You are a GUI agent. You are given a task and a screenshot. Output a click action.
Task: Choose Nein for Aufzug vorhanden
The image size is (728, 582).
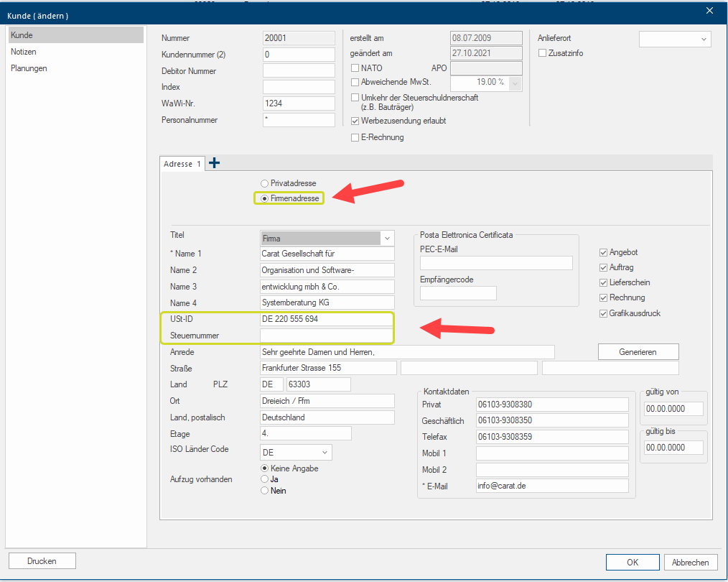click(x=265, y=491)
